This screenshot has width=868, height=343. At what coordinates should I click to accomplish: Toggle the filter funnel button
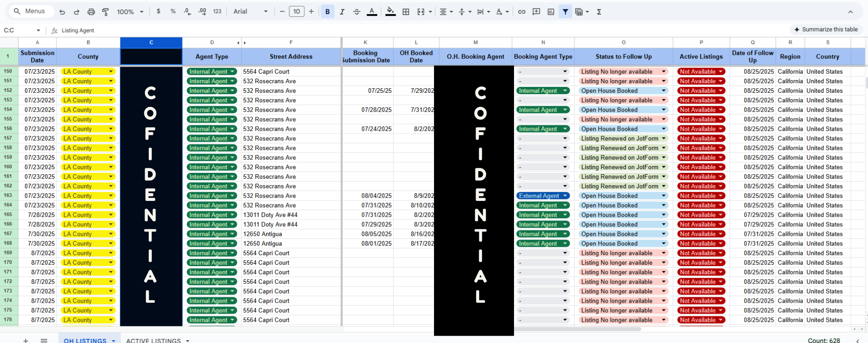[565, 12]
